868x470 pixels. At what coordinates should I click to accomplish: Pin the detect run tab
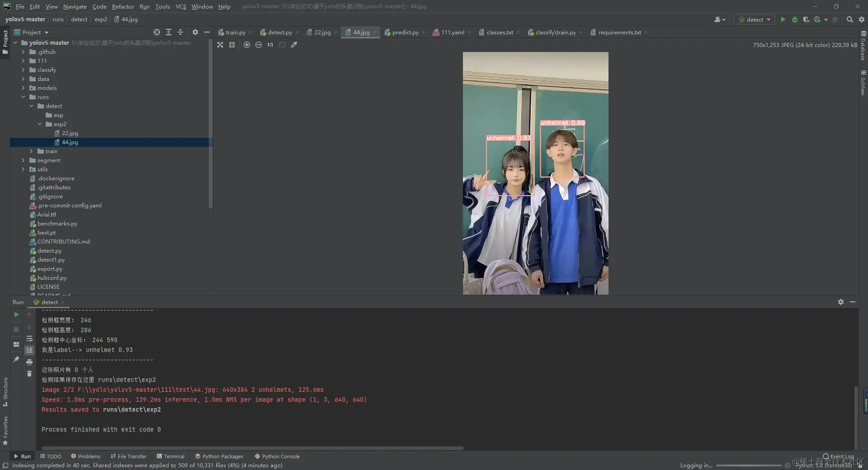[x=16, y=359]
